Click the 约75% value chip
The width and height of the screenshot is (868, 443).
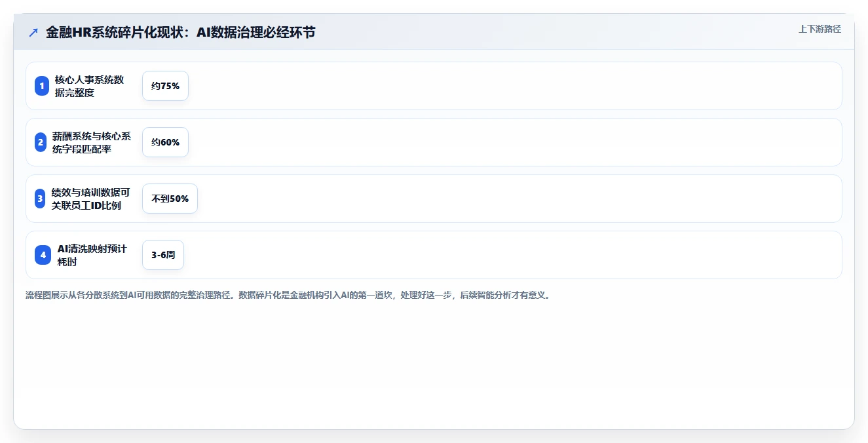[165, 86]
